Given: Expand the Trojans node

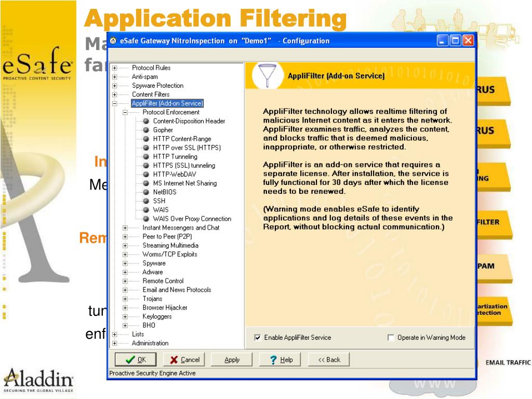Looking at the screenshot, I should pyautogui.click(x=125, y=299).
